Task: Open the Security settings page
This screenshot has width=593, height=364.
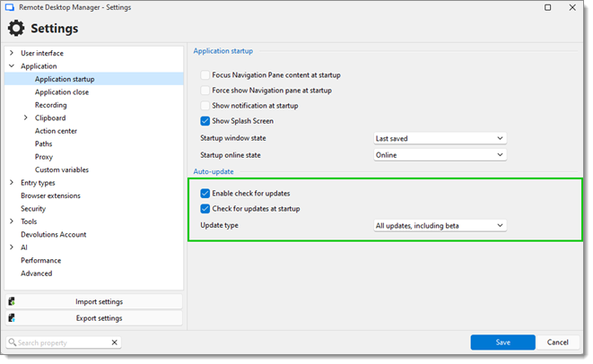Action: coord(33,209)
